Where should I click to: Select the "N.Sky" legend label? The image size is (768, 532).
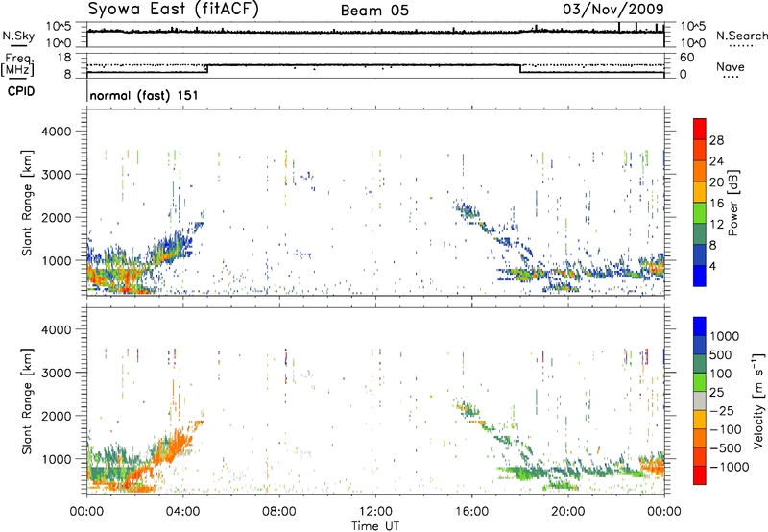tap(18, 36)
